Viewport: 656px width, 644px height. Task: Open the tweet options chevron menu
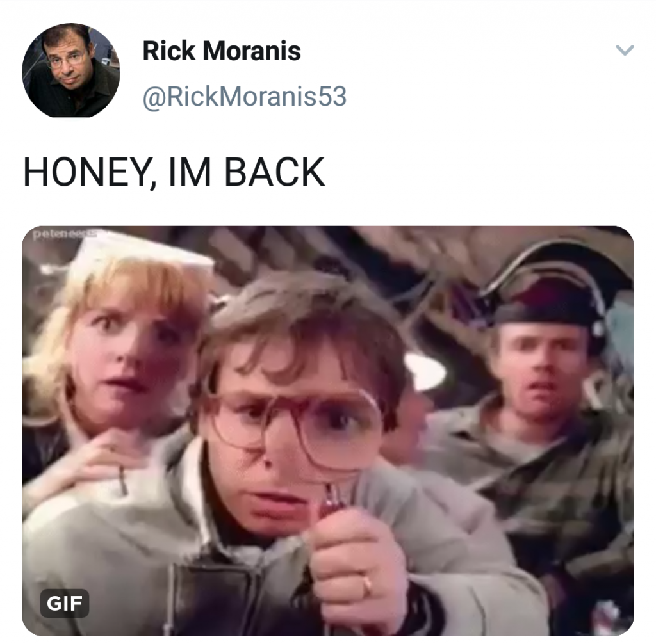[x=625, y=50]
